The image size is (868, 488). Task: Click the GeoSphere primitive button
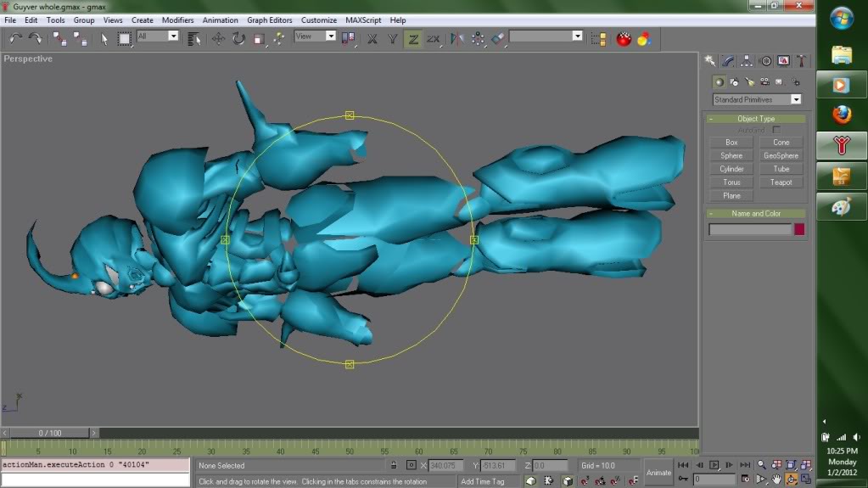tap(781, 155)
